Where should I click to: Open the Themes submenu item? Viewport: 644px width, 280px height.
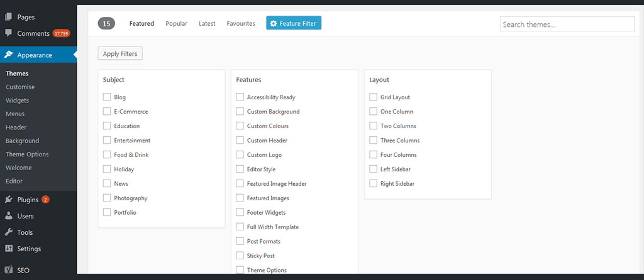(17, 73)
